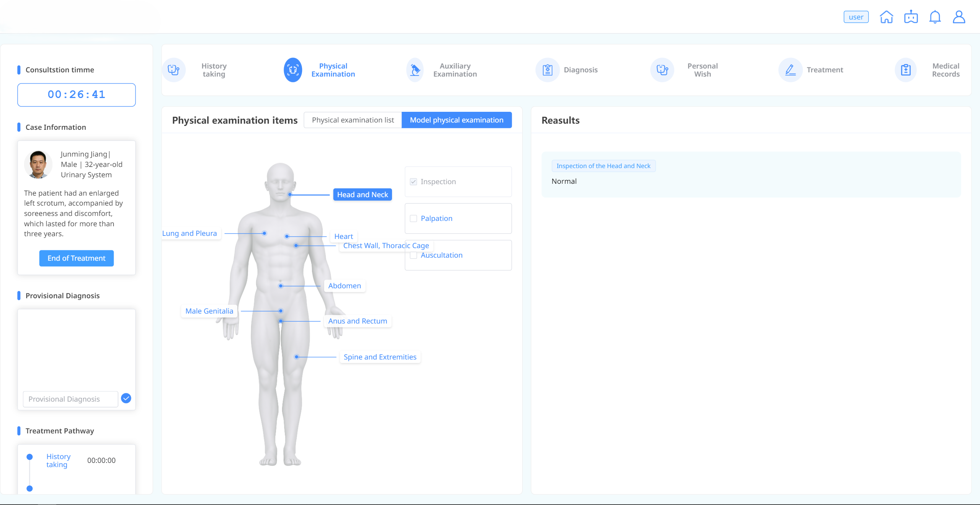Open the user profile icon
The width and height of the screenshot is (980, 505).
pyautogui.click(x=959, y=17)
